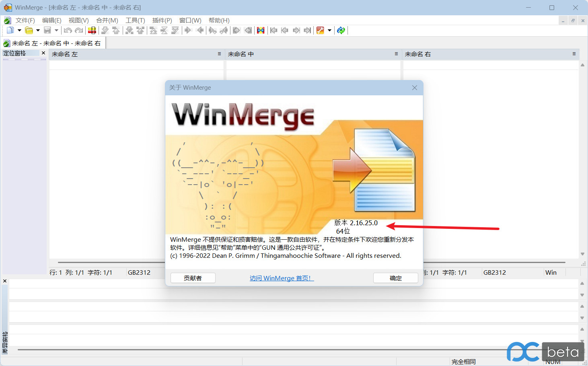Click the red-yellow Select Line Difference icon

tap(92, 30)
